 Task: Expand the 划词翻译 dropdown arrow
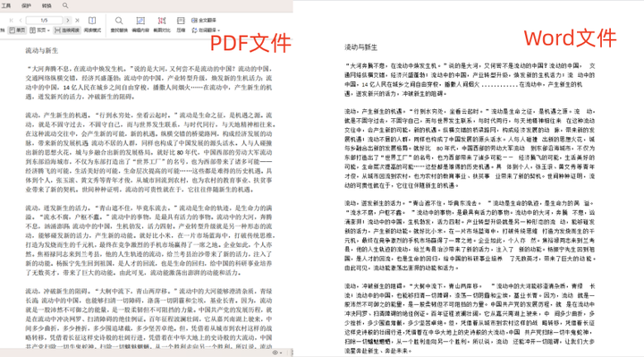tap(219, 30)
